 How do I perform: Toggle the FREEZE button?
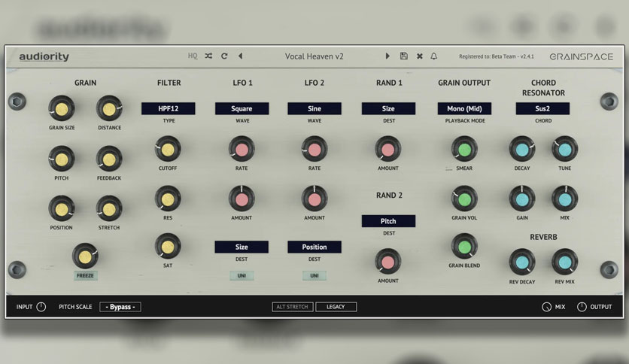(85, 276)
